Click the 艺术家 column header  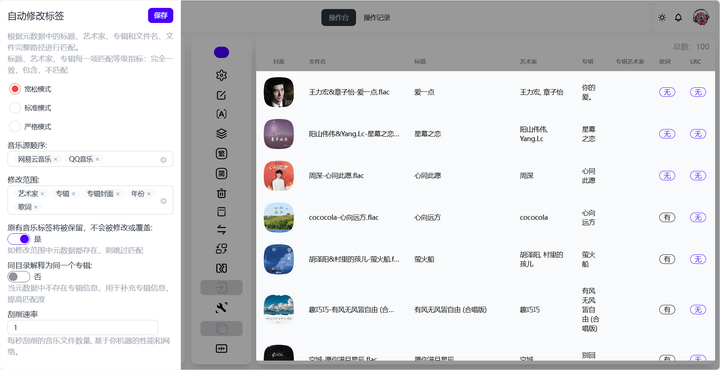click(528, 61)
